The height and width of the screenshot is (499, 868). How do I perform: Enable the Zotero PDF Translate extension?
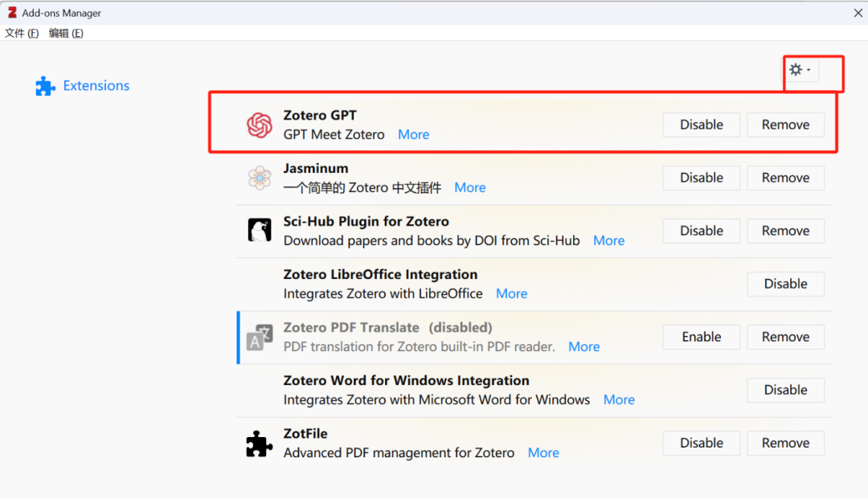702,337
